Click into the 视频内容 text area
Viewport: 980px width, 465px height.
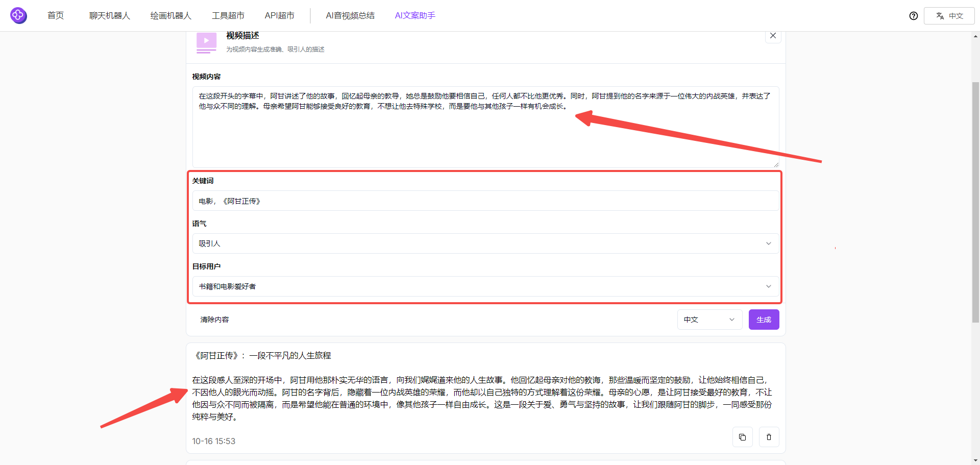(485, 127)
